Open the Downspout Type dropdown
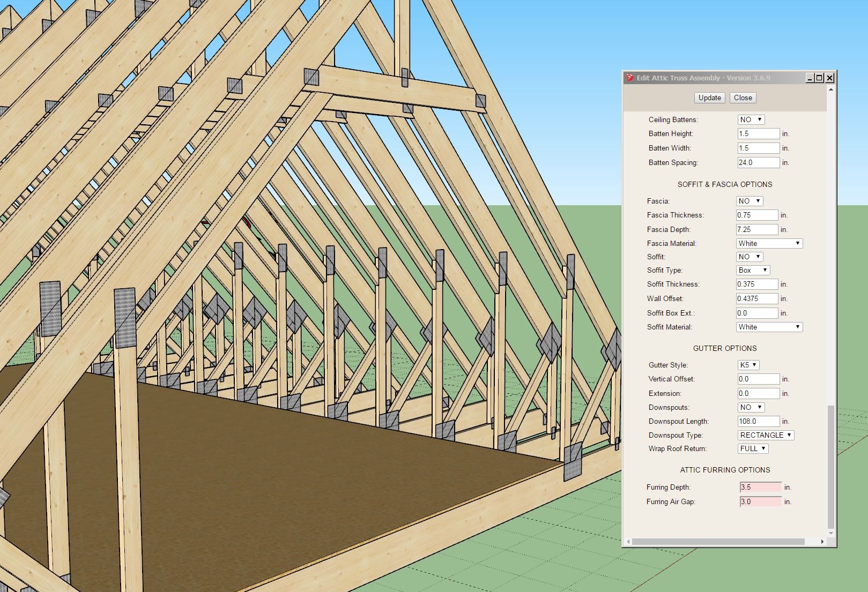The image size is (868, 592). click(766, 435)
